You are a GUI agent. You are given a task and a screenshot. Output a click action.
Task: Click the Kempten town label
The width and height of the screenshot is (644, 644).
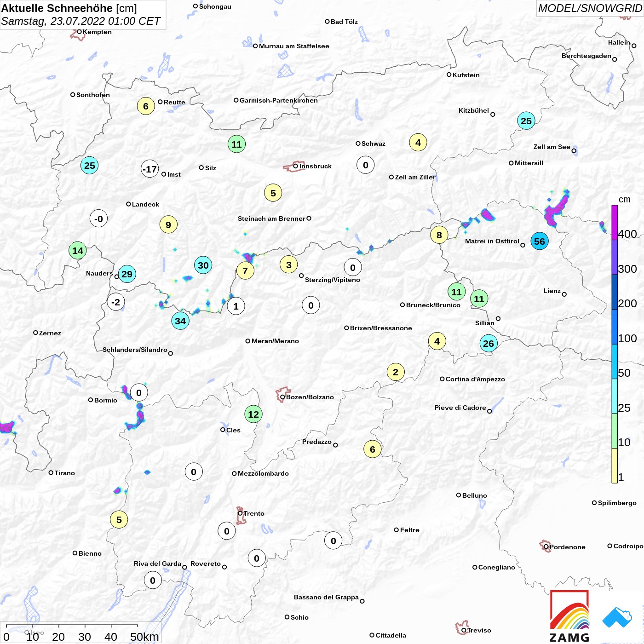coord(97,32)
